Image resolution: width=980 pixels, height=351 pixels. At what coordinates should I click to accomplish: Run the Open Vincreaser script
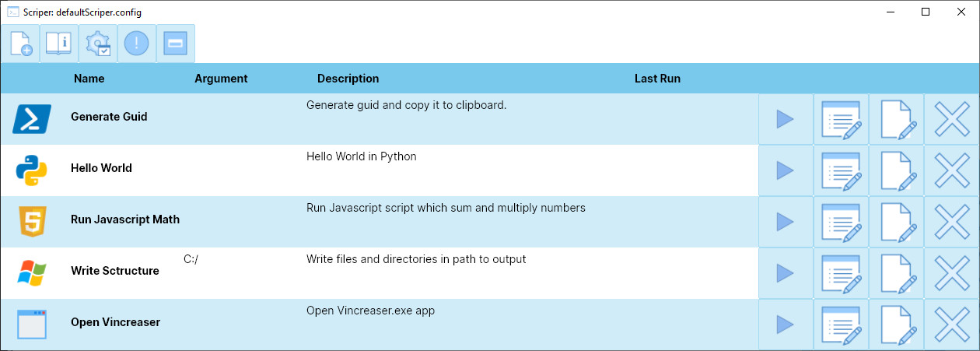click(786, 325)
